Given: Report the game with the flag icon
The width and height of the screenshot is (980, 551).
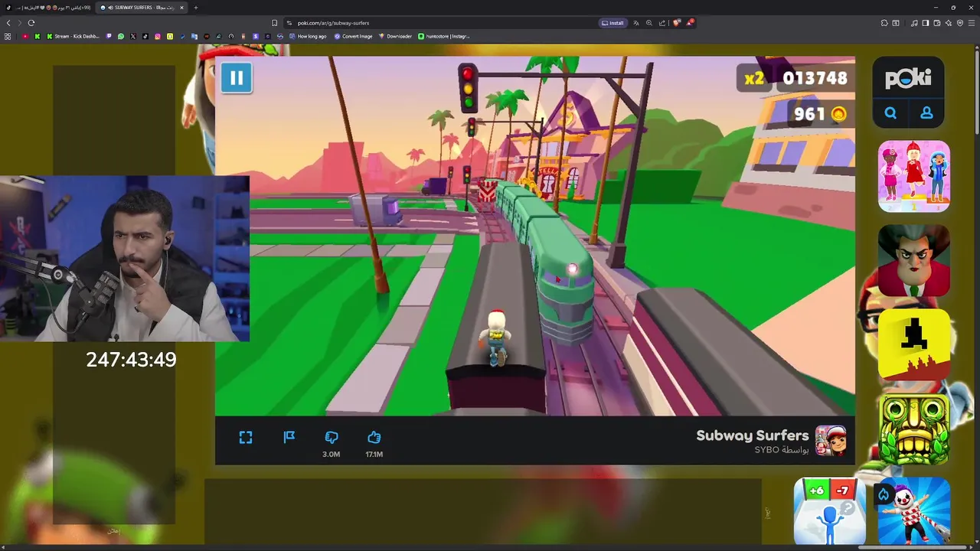Looking at the screenshot, I should coord(289,437).
